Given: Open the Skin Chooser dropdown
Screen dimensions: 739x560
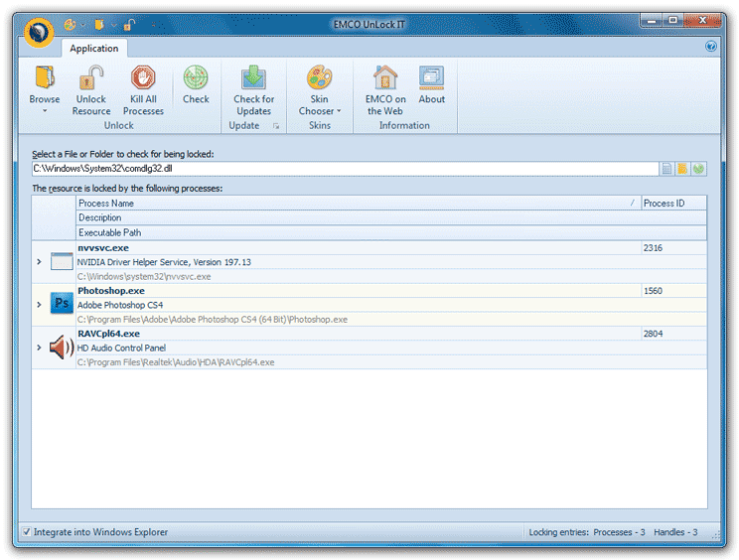Looking at the screenshot, I should [319, 90].
